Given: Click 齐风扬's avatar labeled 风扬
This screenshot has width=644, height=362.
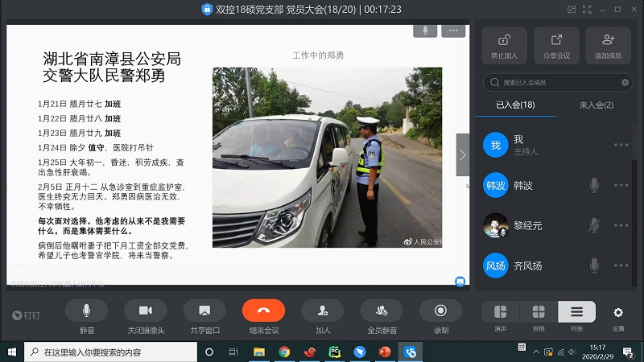Looking at the screenshot, I should click(x=496, y=265).
